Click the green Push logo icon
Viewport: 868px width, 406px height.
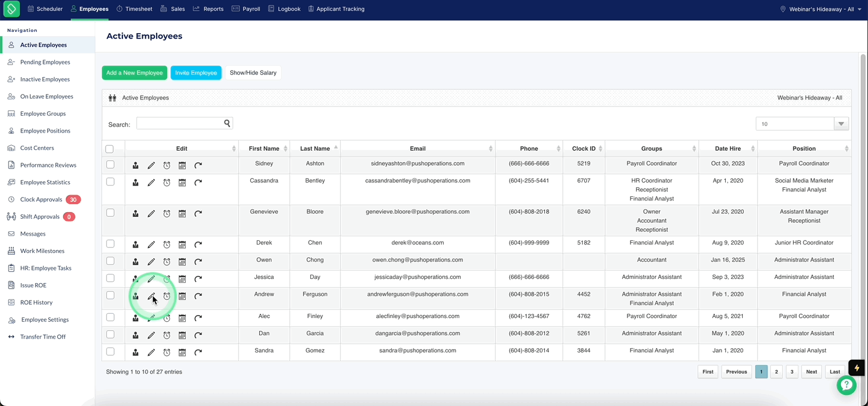coord(11,9)
